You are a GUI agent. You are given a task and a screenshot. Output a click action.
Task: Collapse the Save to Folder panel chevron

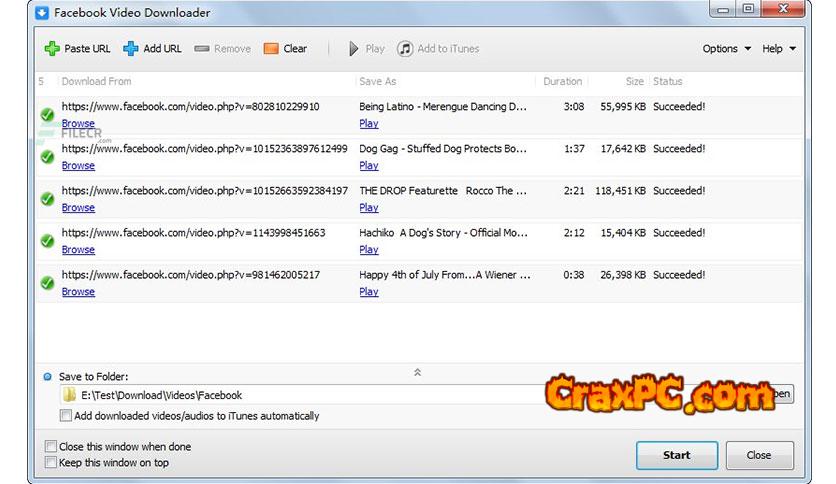pos(417,373)
